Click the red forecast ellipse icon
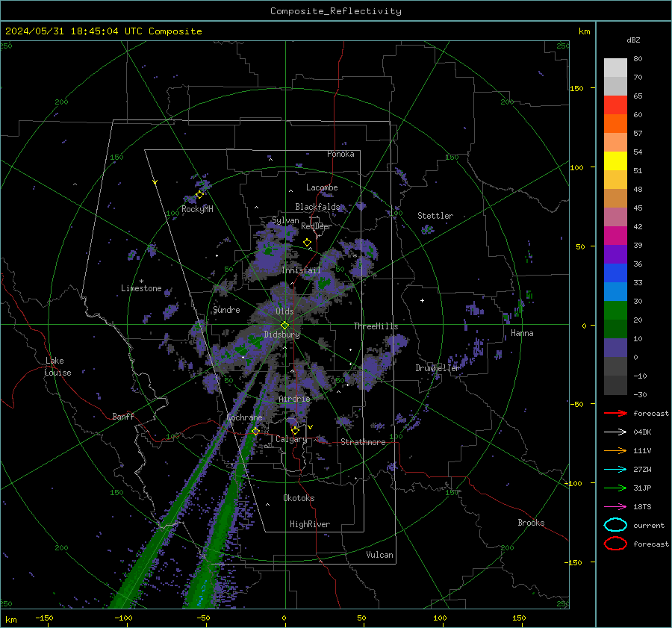This screenshot has width=672, height=628. tap(615, 544)
